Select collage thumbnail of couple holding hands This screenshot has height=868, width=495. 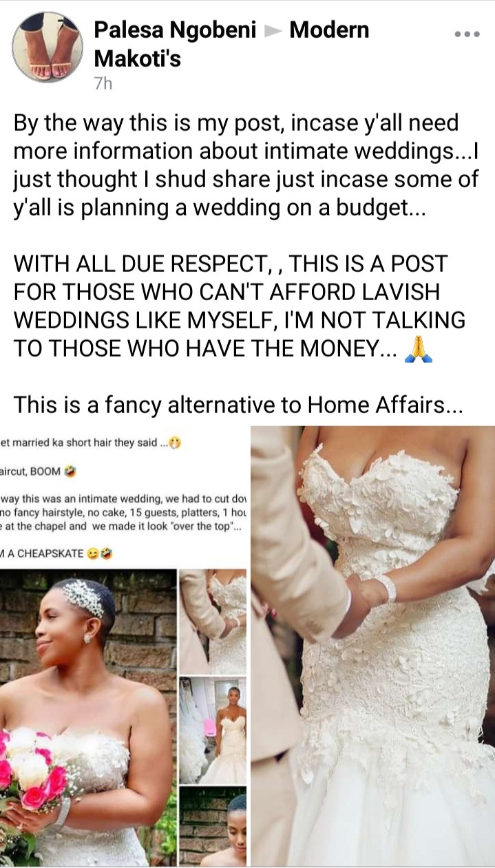213,621
